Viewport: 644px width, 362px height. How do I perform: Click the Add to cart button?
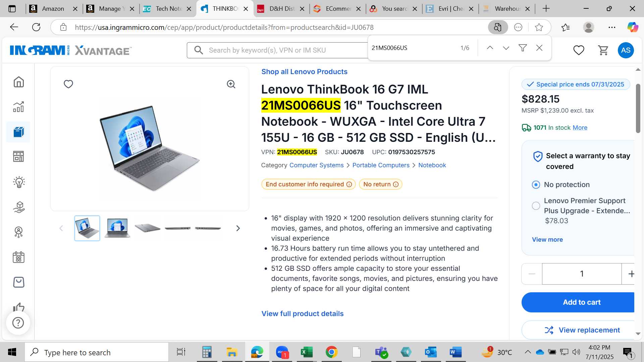tap(578, 302)
